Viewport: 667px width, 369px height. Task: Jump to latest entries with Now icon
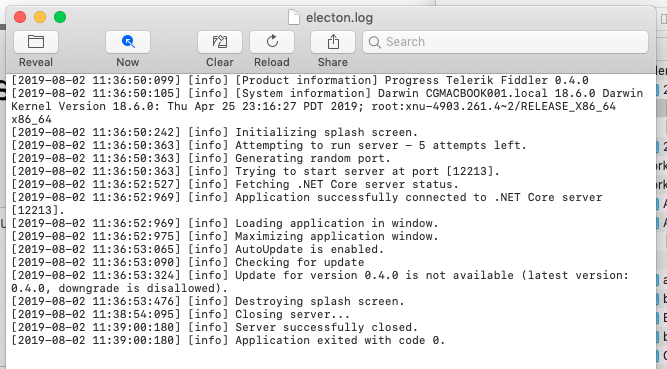point(128,42)
